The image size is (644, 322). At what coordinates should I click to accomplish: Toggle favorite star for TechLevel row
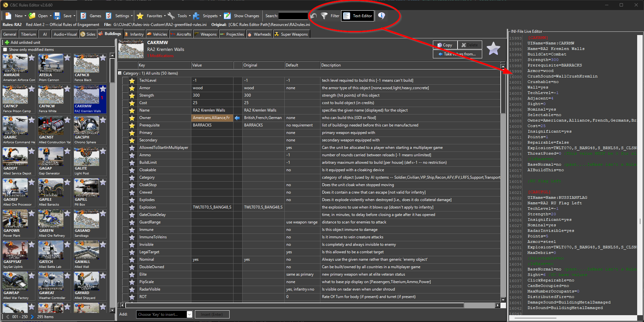[x=132, y=81]
